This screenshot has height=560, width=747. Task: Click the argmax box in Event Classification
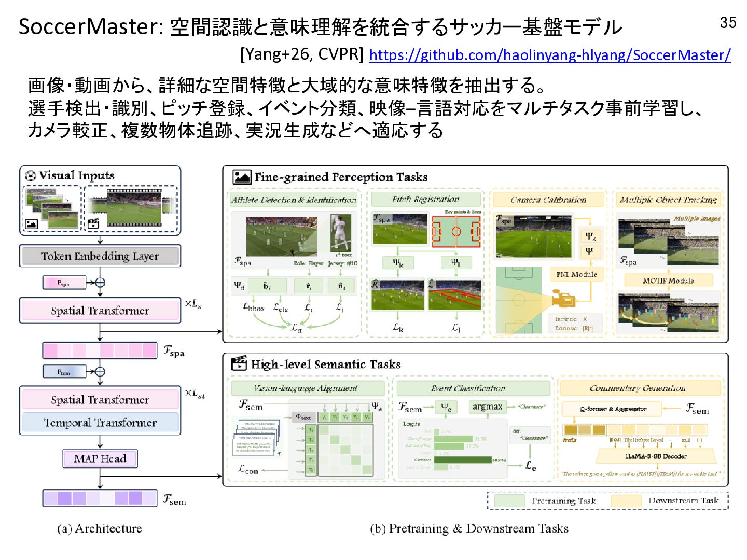tap(488, 407)
